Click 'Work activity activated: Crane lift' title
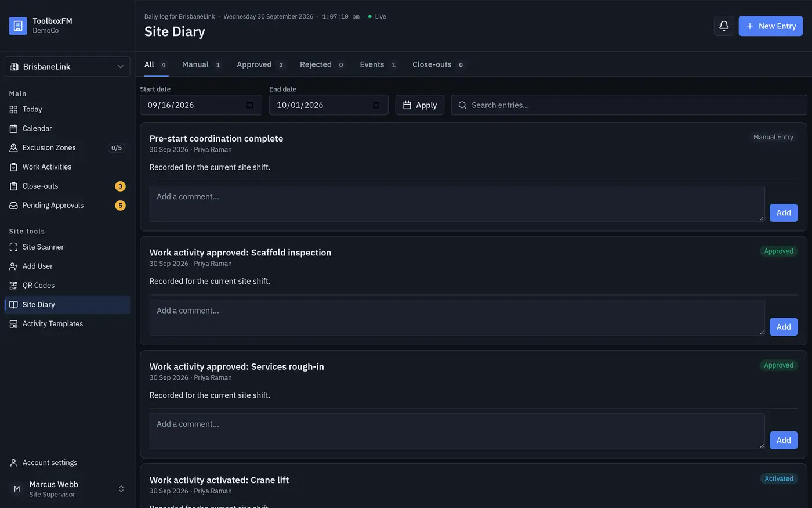Screen dimensions: 812x508 (219, 480)
